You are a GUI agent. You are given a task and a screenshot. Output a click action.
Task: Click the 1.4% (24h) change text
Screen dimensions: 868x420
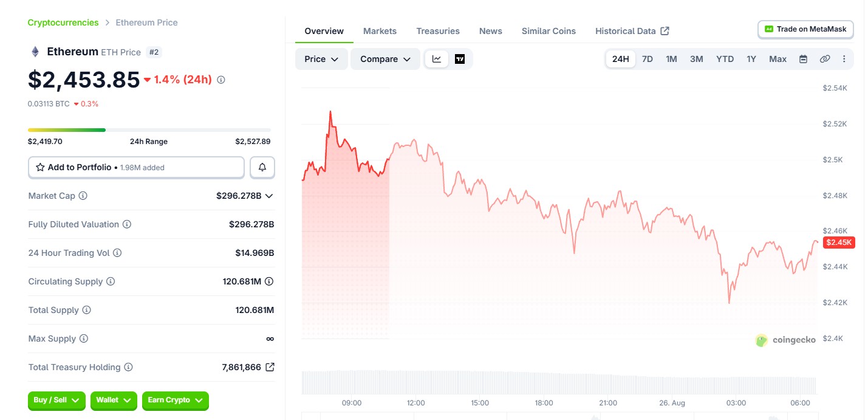pos(183,80)
